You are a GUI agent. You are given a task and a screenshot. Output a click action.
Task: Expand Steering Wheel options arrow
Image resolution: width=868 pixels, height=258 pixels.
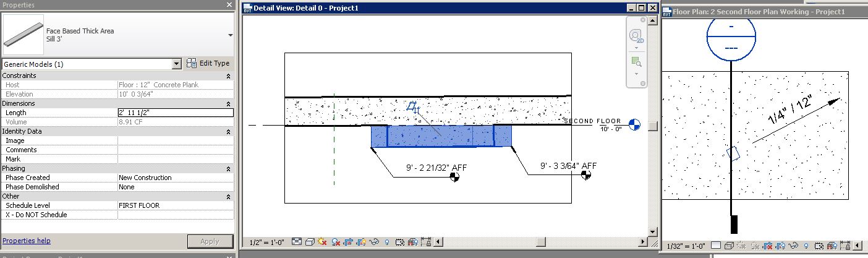[636, 48]
